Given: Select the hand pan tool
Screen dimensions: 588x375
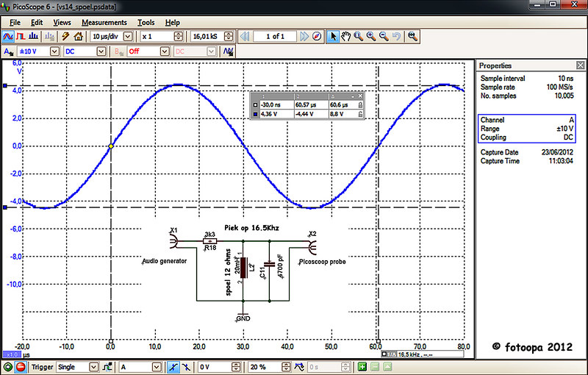Looking at the screenshot, I should 345,36.
